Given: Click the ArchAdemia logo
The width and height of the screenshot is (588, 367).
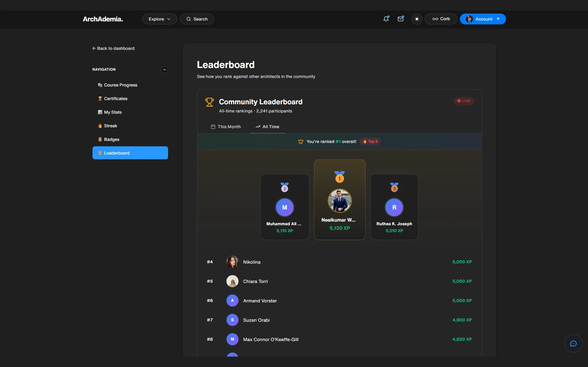Looking at the screenshot, I should point(102,19).
